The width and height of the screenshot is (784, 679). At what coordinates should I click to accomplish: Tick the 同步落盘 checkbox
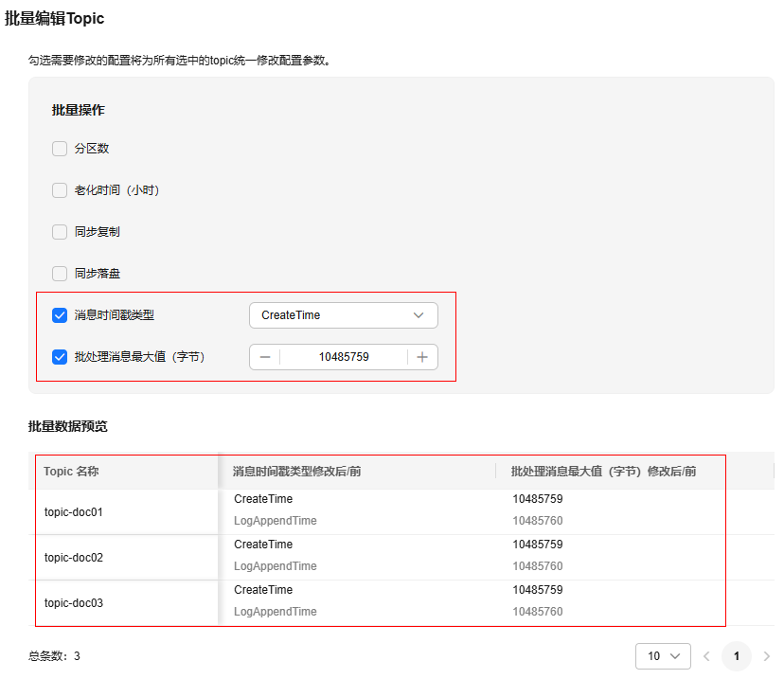tap(60, 274)
